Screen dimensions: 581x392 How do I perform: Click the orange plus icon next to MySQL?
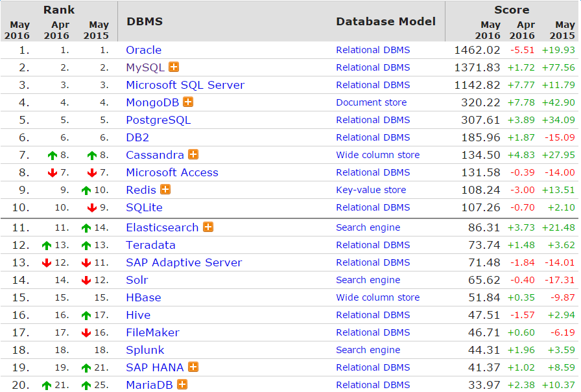tap(174, 67)
